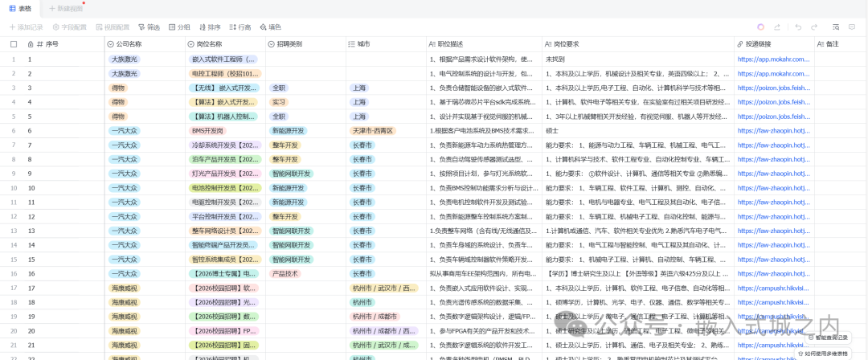The image size is (868, 360).
Task: Click the 实习 tag in row 4
Action: point(278,102)
